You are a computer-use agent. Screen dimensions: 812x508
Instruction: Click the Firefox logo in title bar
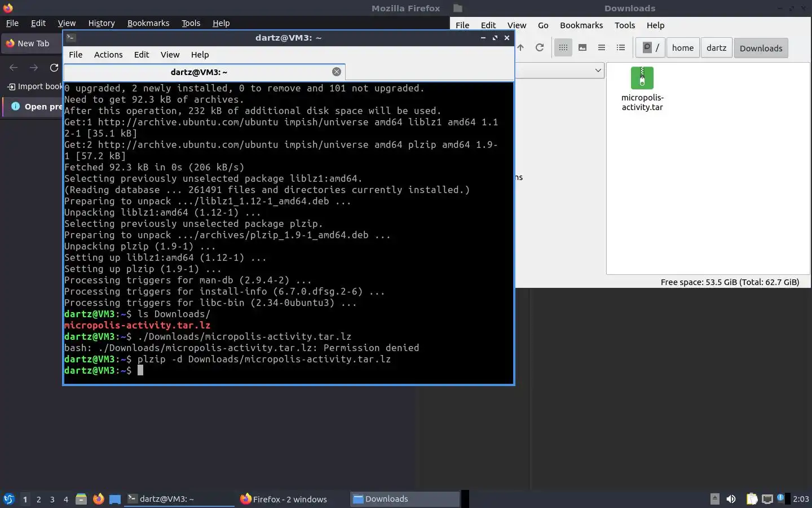click(8, 8)
